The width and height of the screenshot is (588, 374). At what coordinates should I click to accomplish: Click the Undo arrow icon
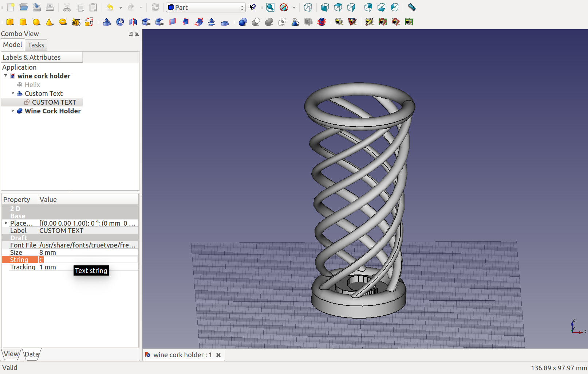click(x=110, y=7)
